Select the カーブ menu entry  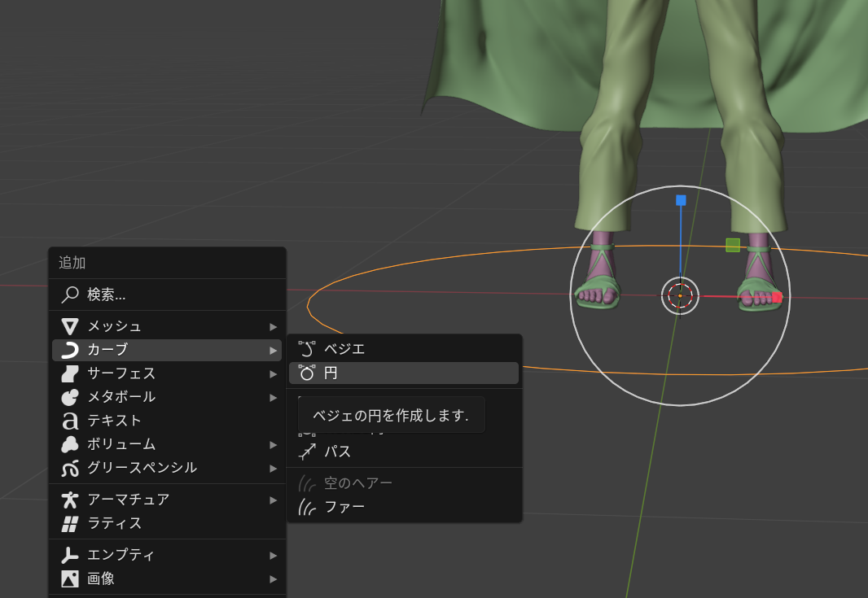tap(167, 350)
